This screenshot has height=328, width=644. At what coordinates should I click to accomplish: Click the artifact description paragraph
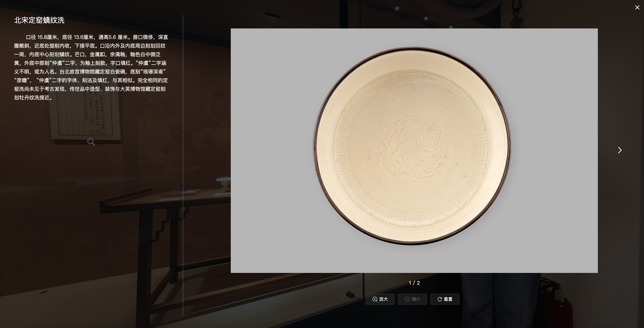(x=91, y=67)
